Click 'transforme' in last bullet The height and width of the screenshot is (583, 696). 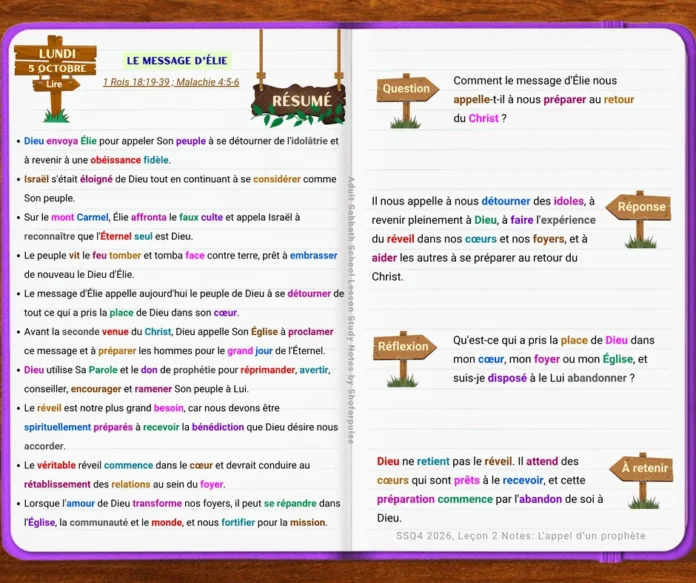tap(157, 504)
